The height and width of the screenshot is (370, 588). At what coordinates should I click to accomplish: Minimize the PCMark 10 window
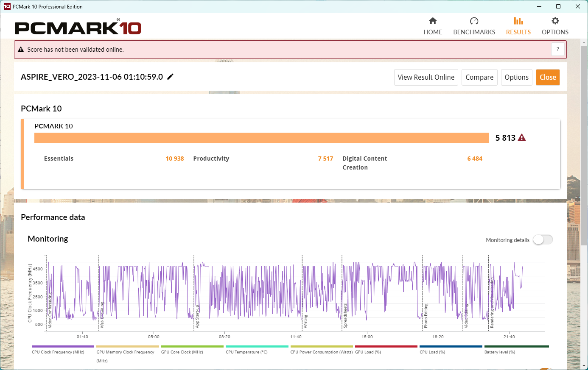pyautogui.click(x=539, y=6)
